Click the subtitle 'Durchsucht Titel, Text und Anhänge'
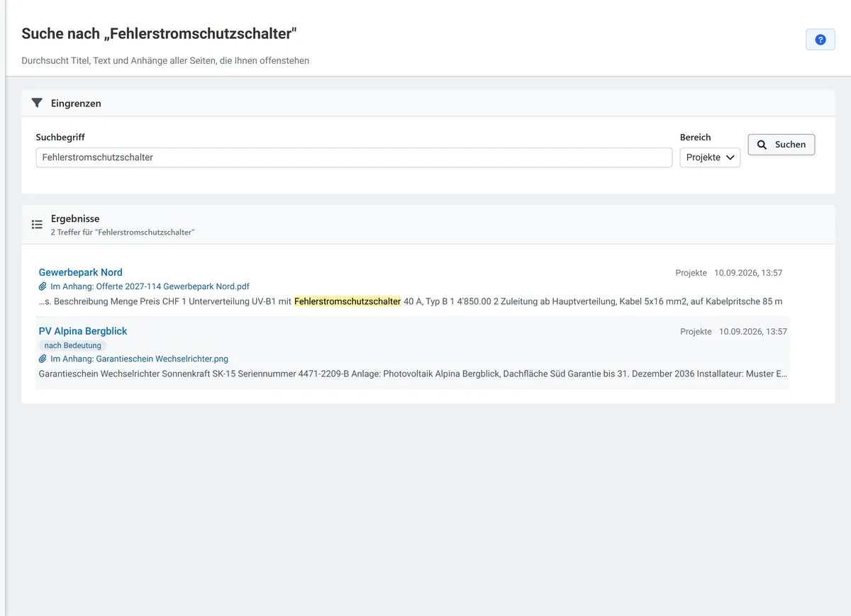851x616 pixels. click(165, 61)
